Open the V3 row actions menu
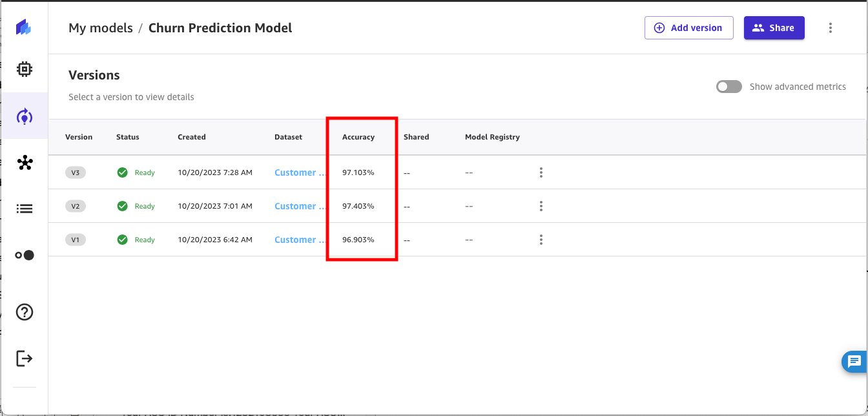868x416 pixels. 541,172
